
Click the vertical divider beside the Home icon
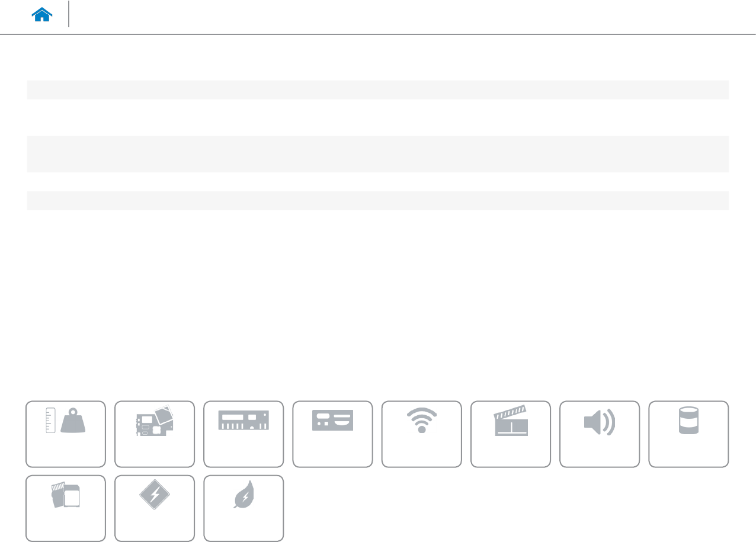[69, 14]
